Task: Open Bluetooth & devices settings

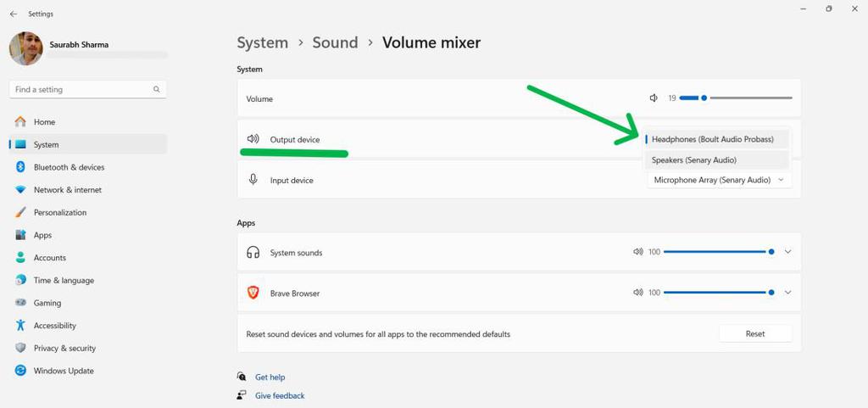Action: (x=69, y=167)
